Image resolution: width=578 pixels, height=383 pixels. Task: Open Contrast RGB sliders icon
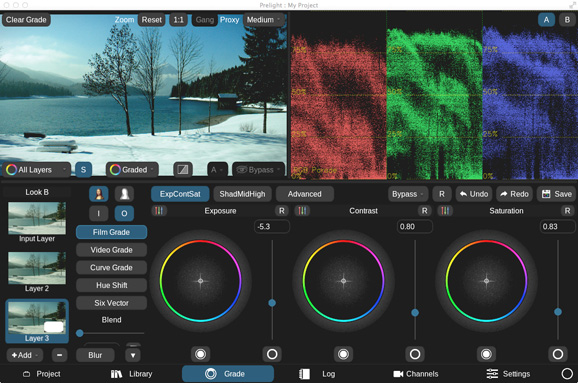[302, 211]
